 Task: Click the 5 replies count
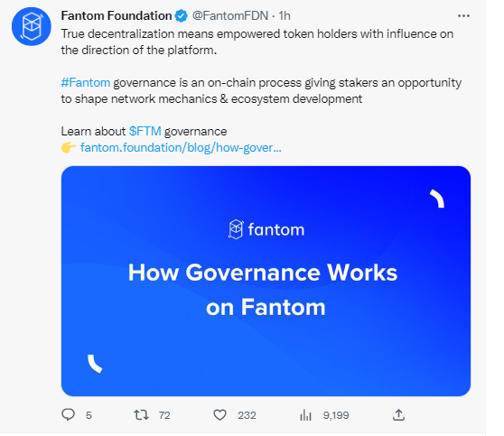pyautogui.click(x=89, y=415)
